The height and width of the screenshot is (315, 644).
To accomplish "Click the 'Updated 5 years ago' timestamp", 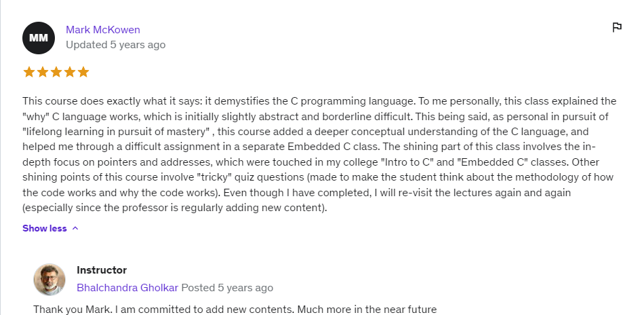I will [115, 45].
